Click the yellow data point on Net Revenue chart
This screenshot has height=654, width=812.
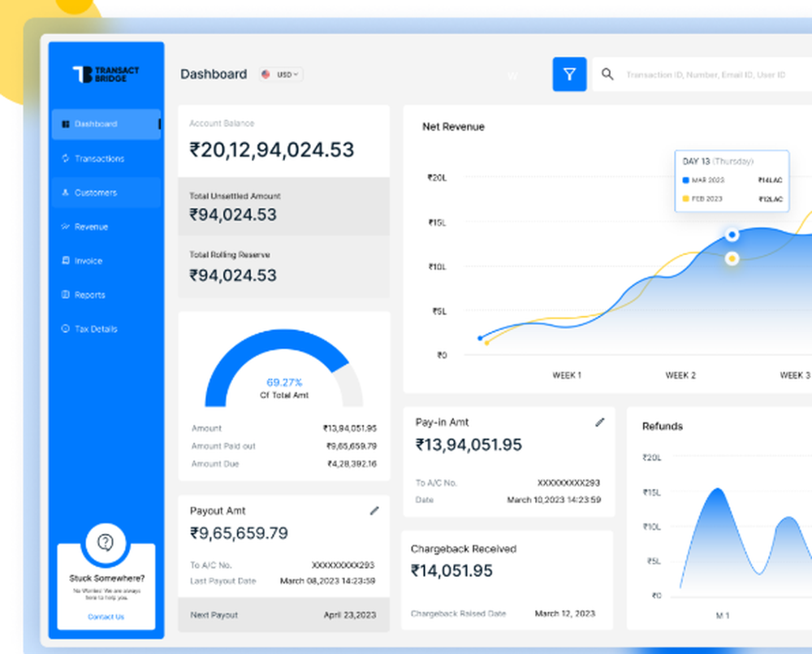point(732,258)
